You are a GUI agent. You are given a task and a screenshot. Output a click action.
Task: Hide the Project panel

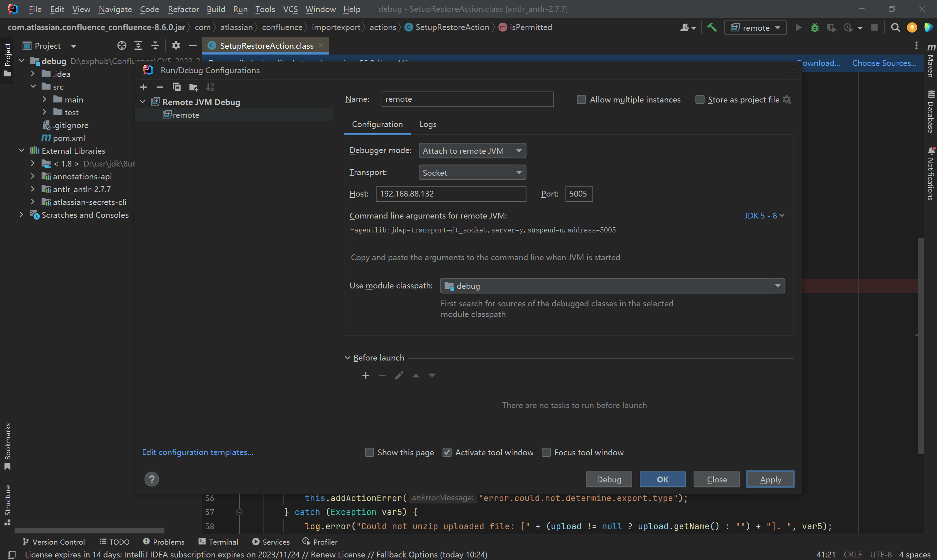pyautogui.click(x=193, y=46)
